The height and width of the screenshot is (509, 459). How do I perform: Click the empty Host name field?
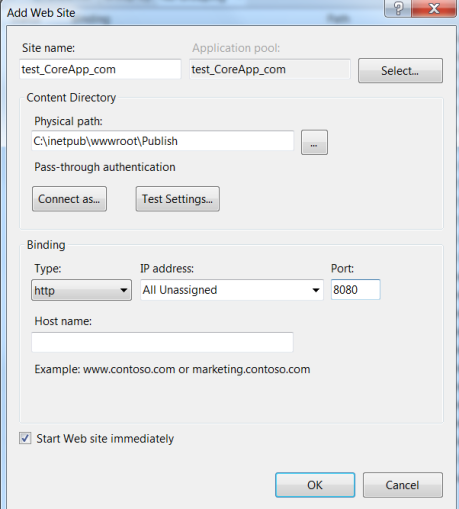(x=162, y=342)
